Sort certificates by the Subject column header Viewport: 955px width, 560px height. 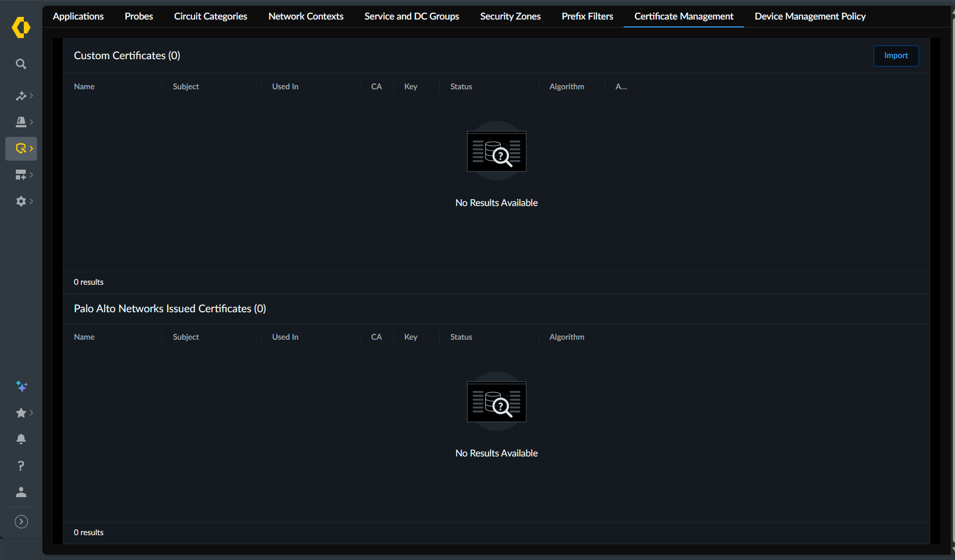click(186, 86)
